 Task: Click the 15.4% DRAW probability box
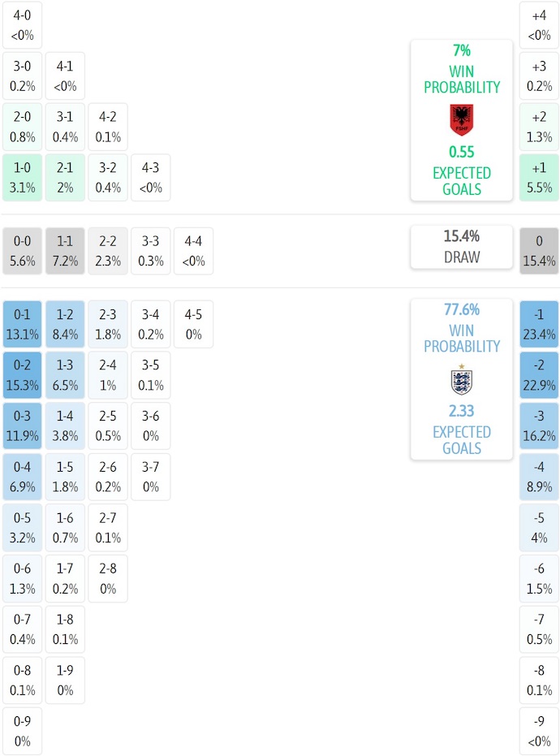tap(462, 246)
